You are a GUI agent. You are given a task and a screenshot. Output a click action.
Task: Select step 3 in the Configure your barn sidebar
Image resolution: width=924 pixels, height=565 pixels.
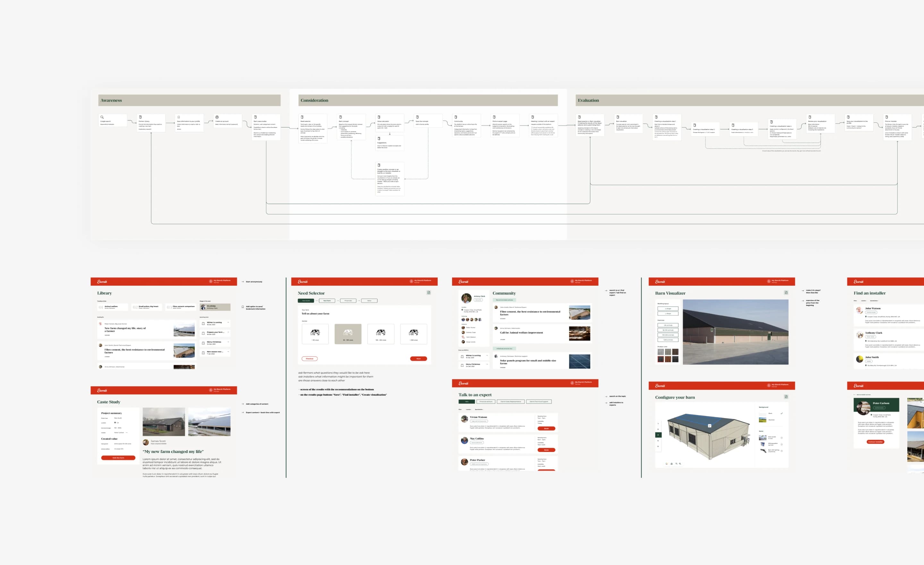point(658,435)
